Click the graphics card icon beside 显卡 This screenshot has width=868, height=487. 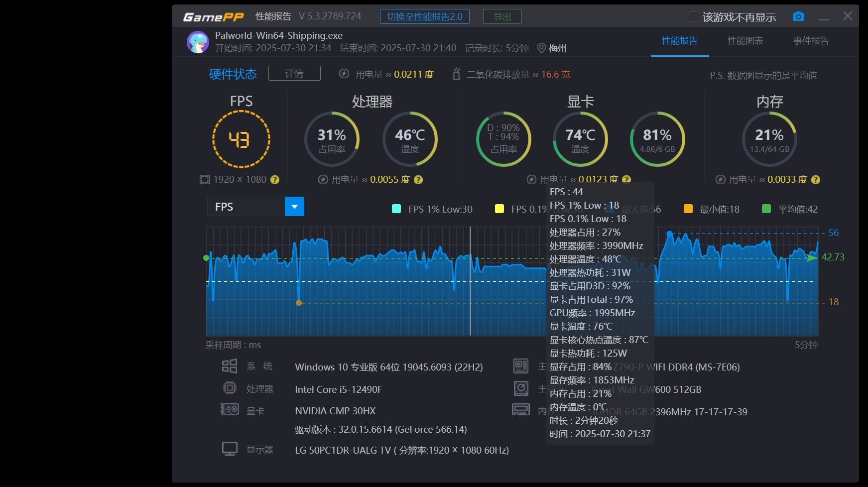[x=230, y=410]
